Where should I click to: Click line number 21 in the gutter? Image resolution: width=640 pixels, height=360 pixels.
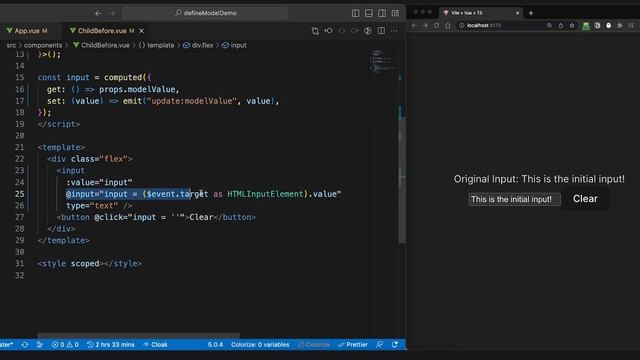[20, 147]
